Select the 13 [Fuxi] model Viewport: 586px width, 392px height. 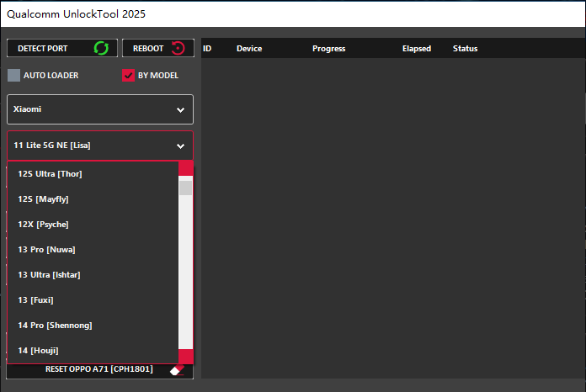36,300
